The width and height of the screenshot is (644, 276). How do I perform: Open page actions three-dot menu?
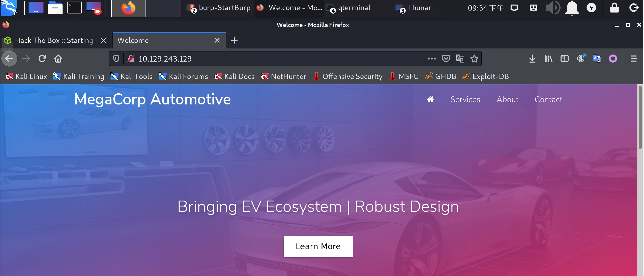click(x=432, y=59)
